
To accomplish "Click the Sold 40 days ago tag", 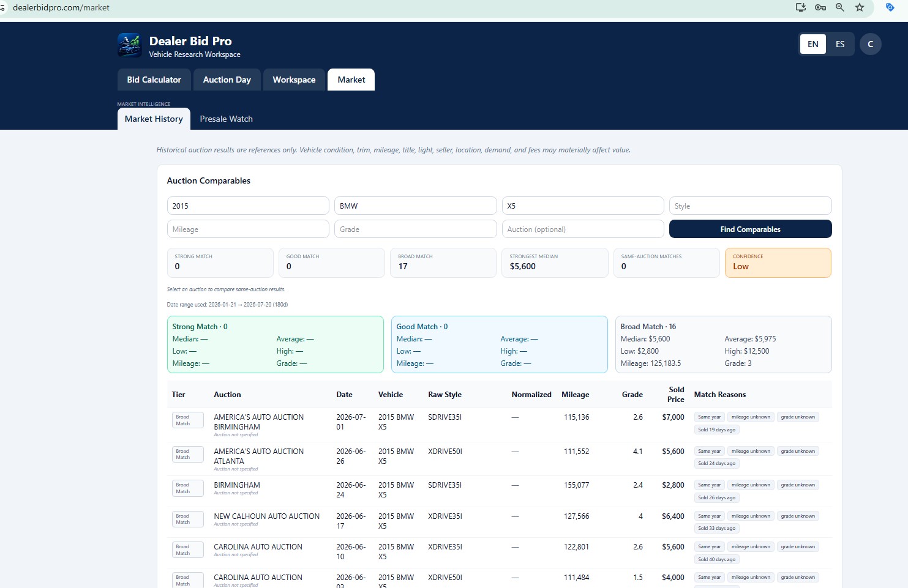I will point(716,559).
